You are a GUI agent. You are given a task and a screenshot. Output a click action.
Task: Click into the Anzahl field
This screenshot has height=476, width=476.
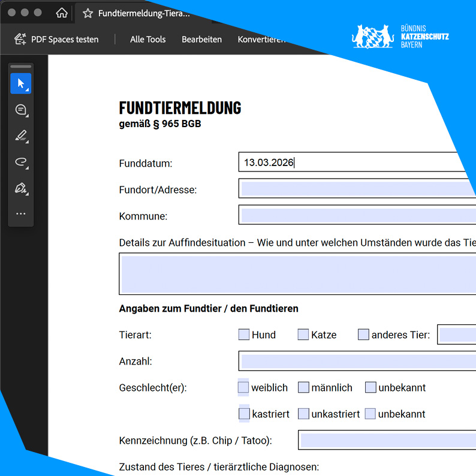(357, 361)
